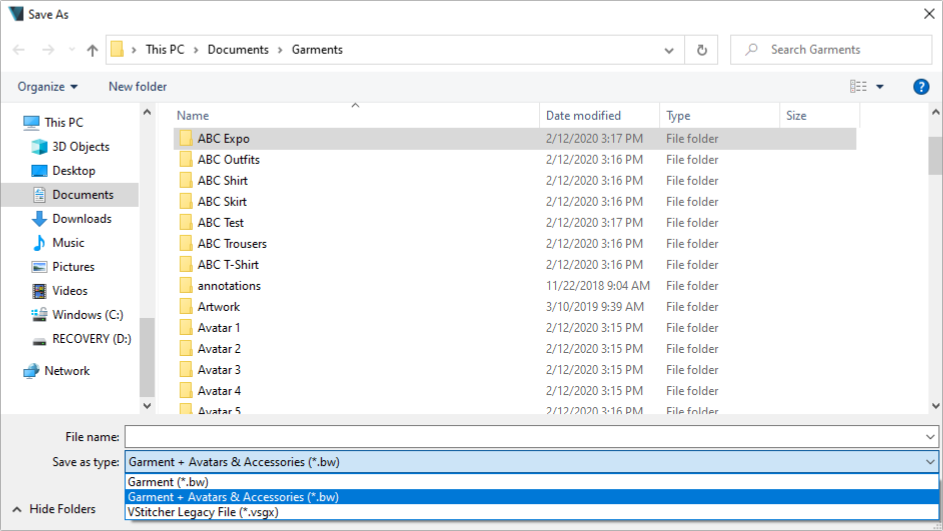Click Hide Folders toggle

click(54, 509)
